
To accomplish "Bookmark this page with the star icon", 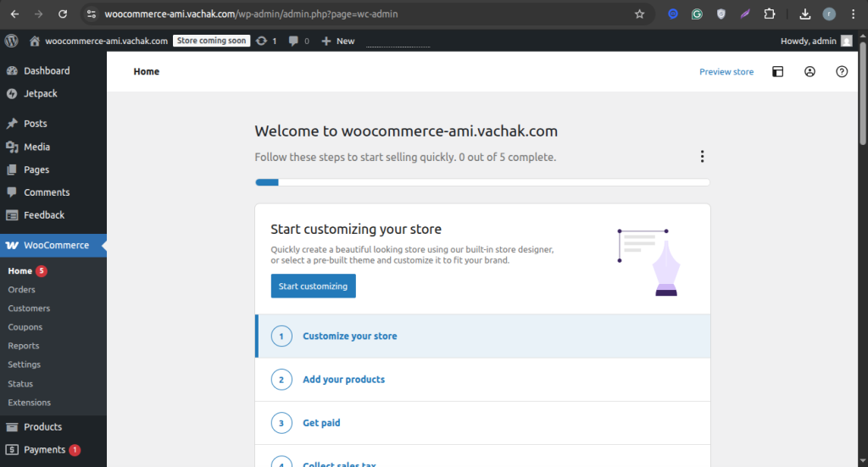I will tap(639, 14).
